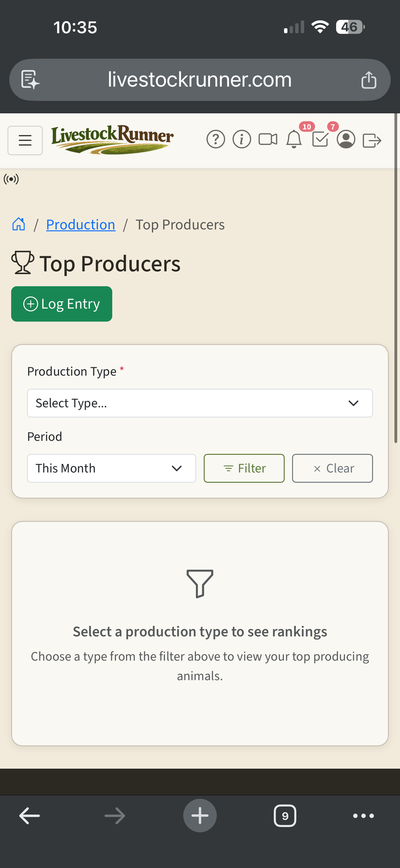Click the logout arrow icon
This screenshot has height=868, width=400.
point(372,140)
